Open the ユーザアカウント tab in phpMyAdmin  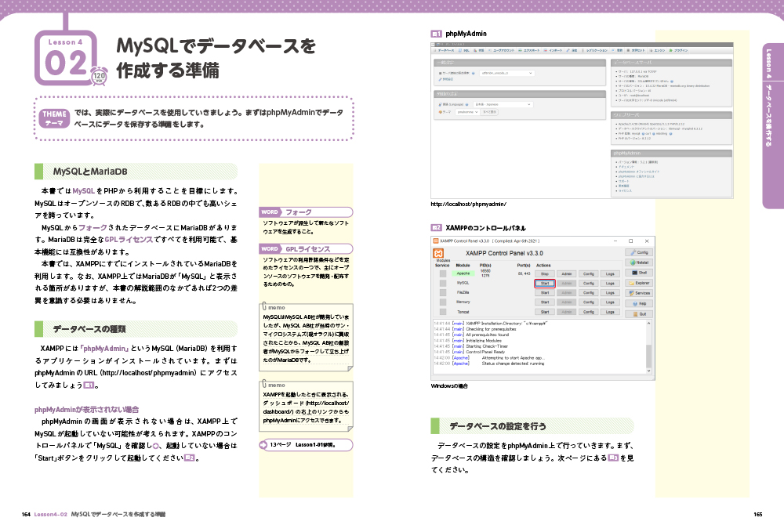[502, 50]
